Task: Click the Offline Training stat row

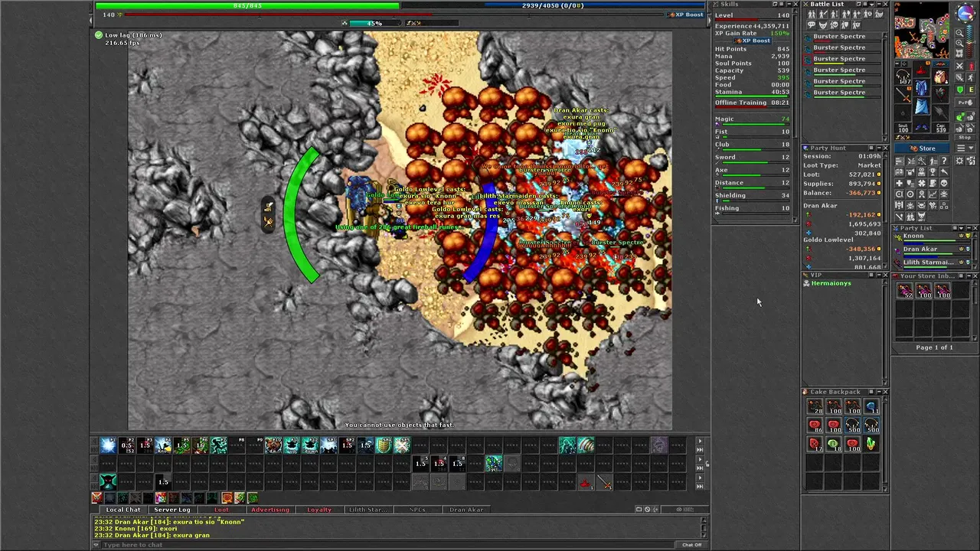Action: pyautogui.click(x=752, y=103)
